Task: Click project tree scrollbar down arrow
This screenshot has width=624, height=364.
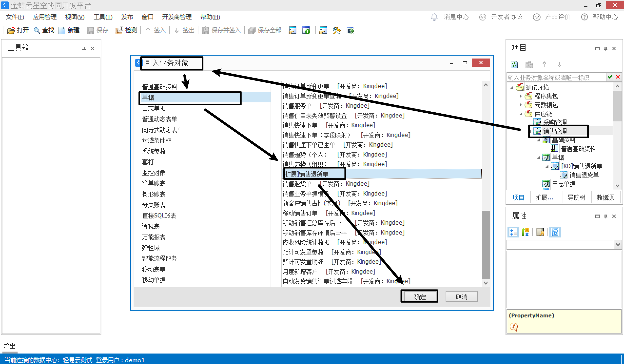Action: click(x=617, y=185)
